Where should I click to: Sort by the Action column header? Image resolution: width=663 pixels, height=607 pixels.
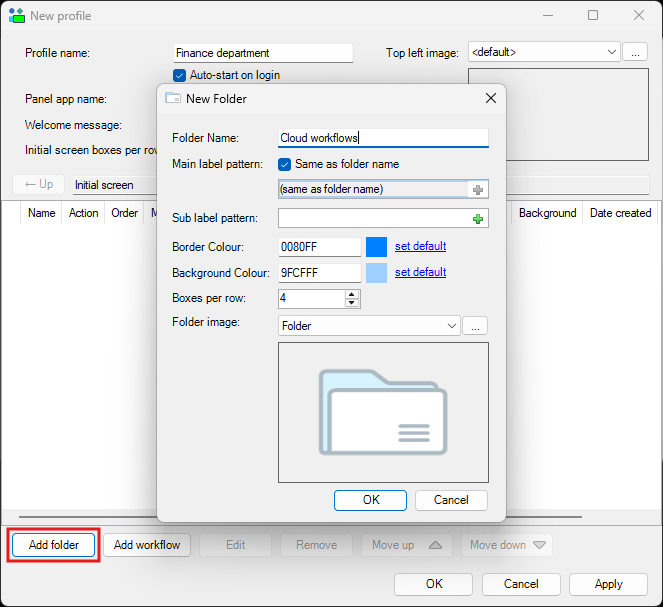[83, 213]
